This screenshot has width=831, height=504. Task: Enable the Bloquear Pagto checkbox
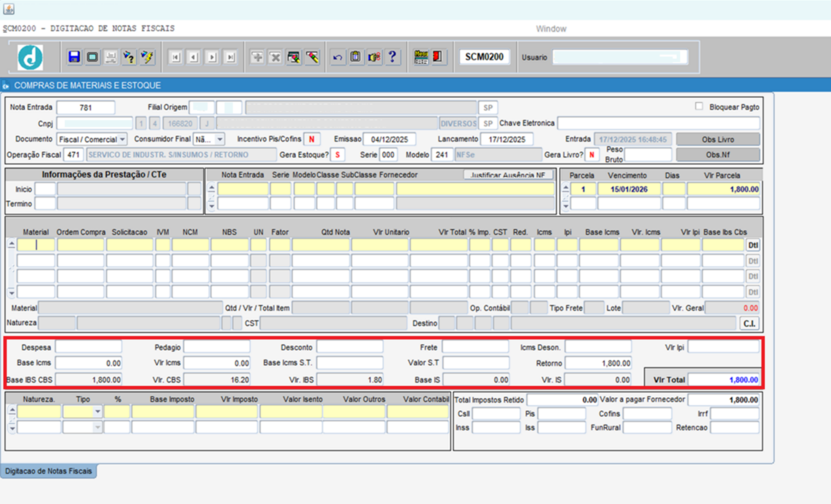point(699,106)
